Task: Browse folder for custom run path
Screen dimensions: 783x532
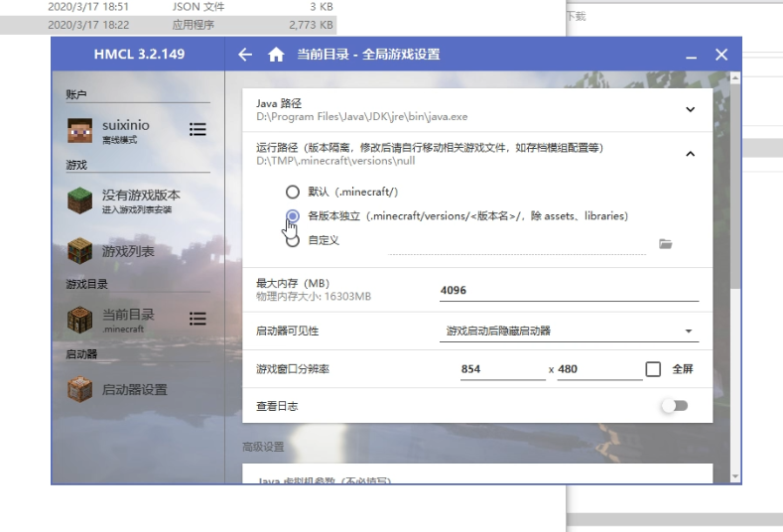Action: point(665,244)
